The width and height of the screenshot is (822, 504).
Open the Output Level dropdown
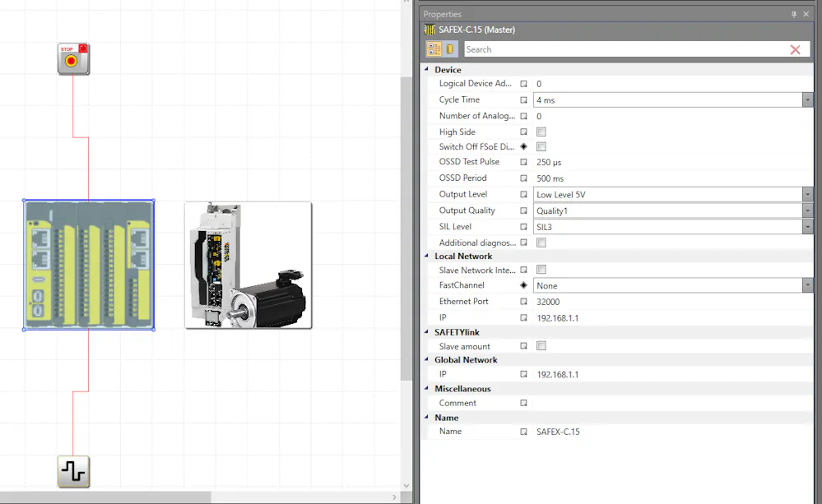(x=807, y=195)
